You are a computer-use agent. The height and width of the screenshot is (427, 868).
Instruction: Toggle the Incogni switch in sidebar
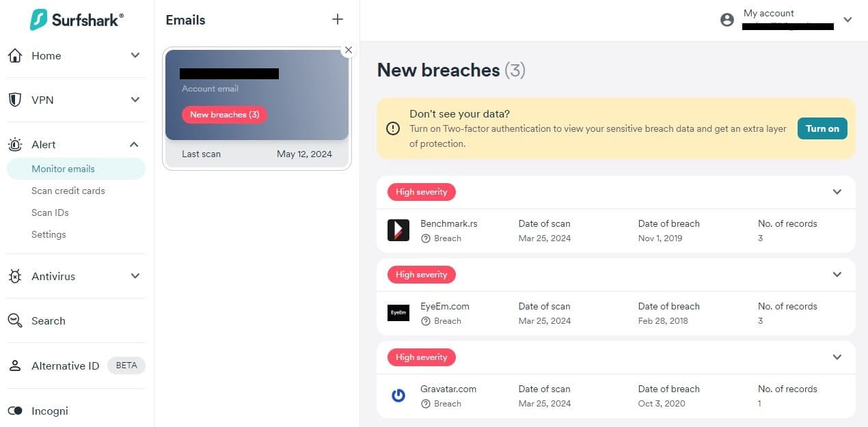point(15,411)
